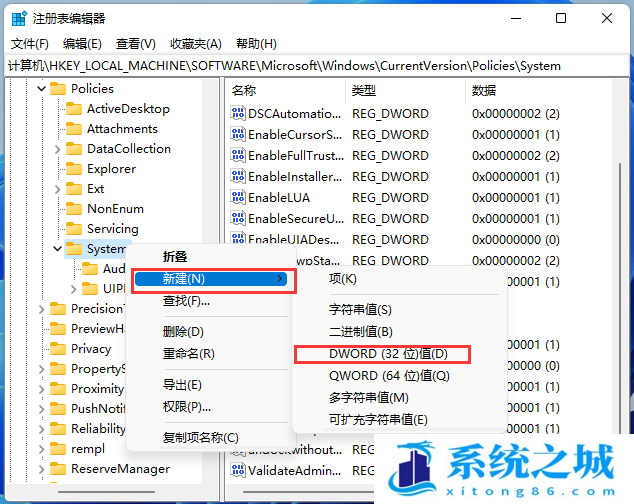Expand the Ext tree node

click(58, 189)
